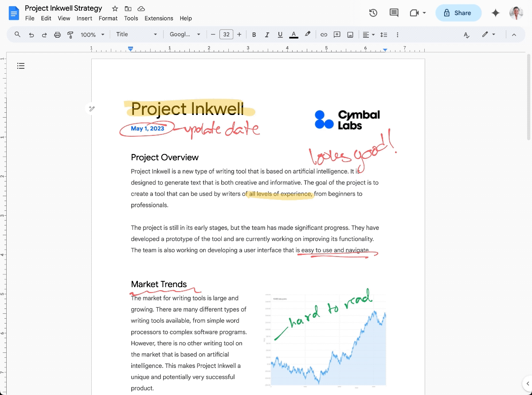532x395 pixels.
Task: Click the Gemini sparkle icon
Action: (496, 13)
